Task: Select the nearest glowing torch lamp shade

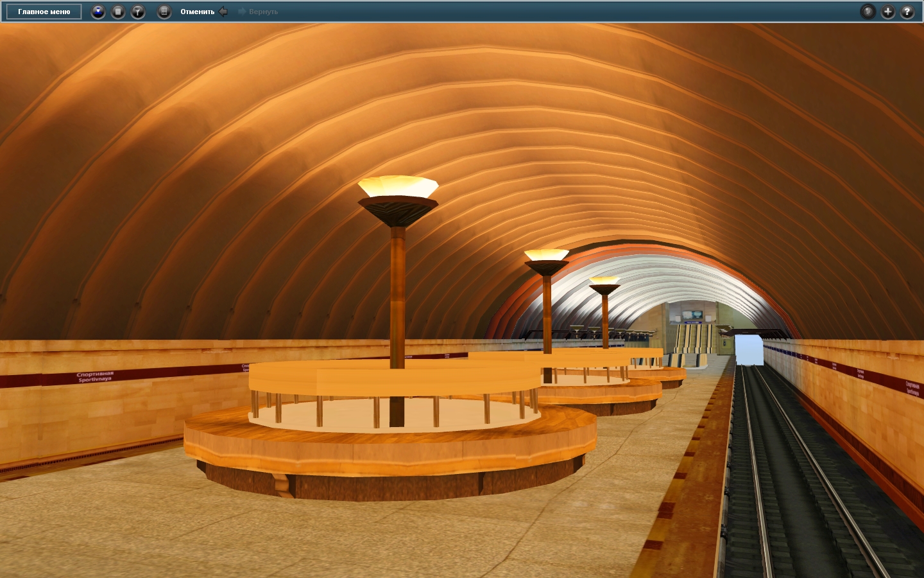Action: point(398,188)
